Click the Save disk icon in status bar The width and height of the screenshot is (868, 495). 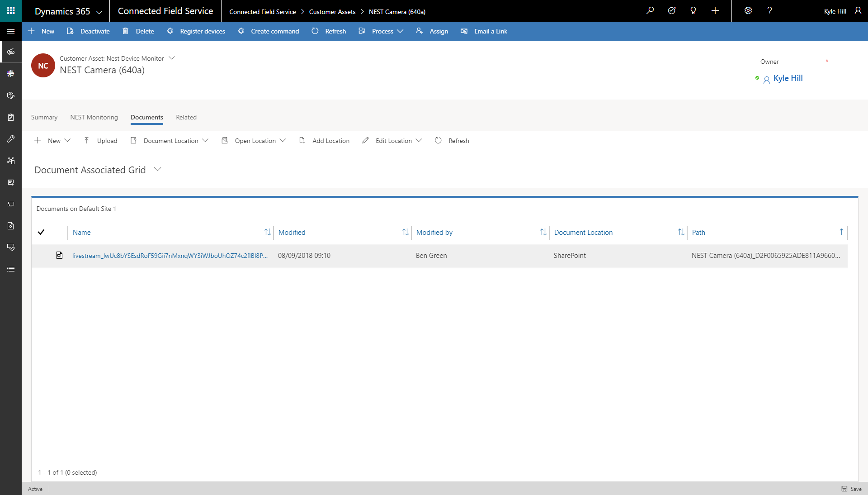coord(844,489)
